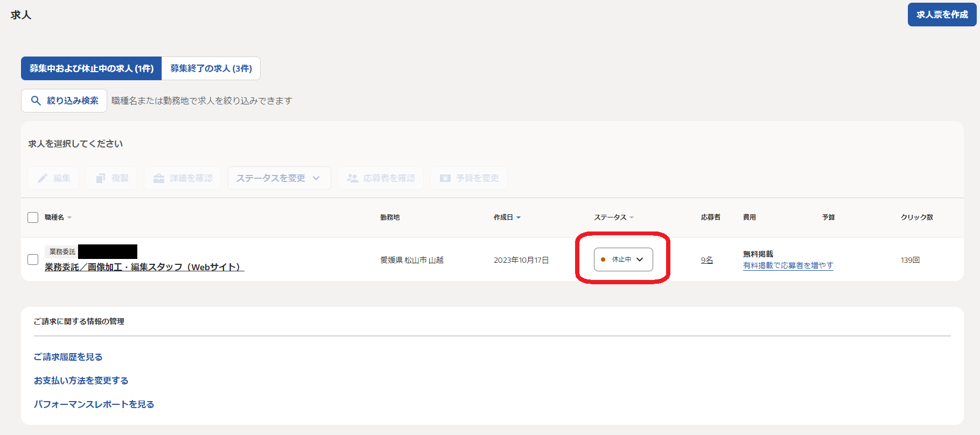Click the pencil icon beside 編集
The width and height of the screenshot is (980, 435).
(43, 178)
